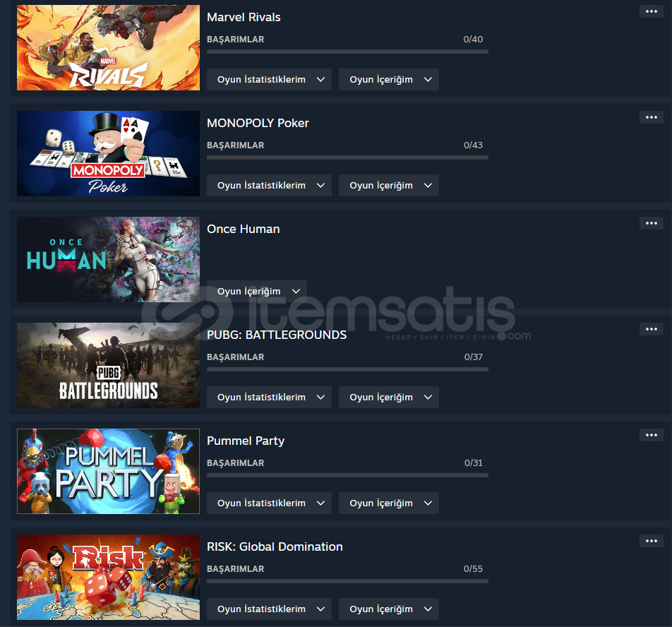Open the three-dot menu for Marvel Rivals
This screenshot has height=627, width=672.
651,11
